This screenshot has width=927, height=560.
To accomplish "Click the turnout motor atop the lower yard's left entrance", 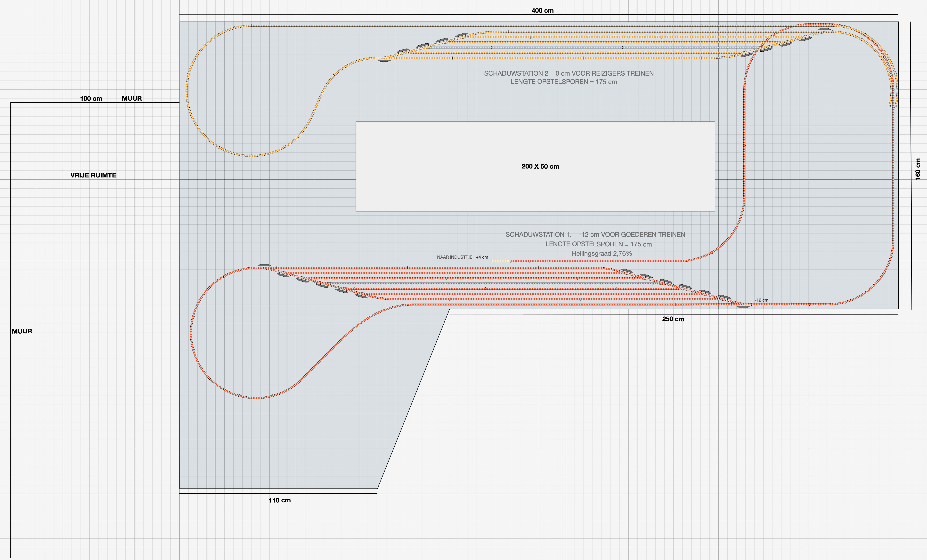I will (x=264, y=265).
